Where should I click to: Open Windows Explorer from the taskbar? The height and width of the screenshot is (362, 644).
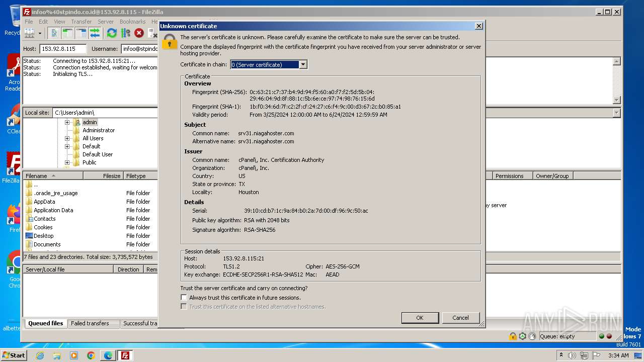pyautogui.click(x=57, y=355)
